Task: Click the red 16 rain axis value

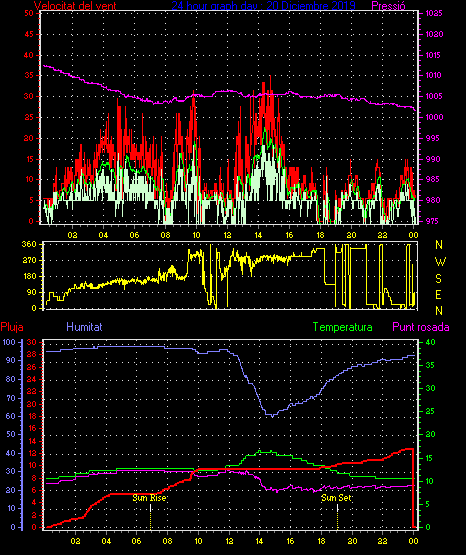Action: (32, 428)
